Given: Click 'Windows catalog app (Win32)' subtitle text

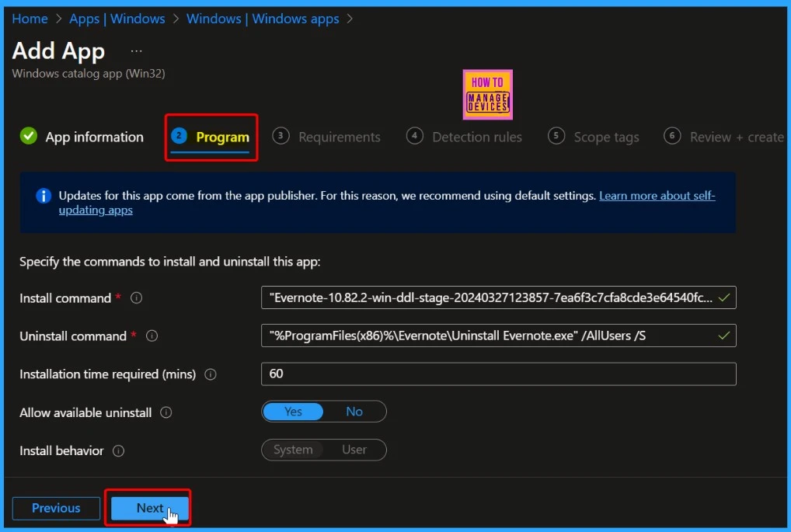Looking at the screenshot, I should tap(89, 74).
